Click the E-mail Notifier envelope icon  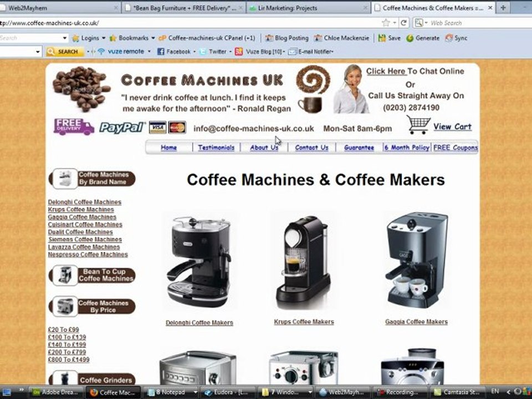click(292, 52)
